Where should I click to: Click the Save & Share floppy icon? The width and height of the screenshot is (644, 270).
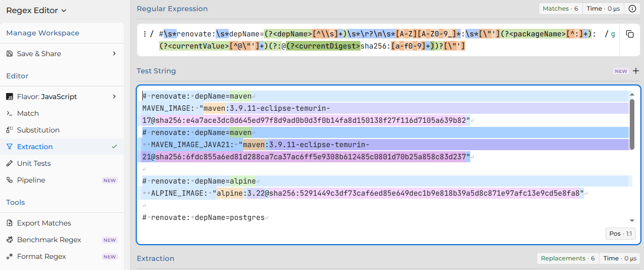(10, 54)
